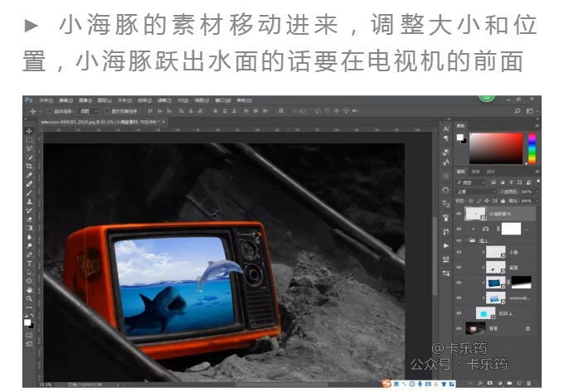Select the Quick Selection tool
Image resolution: width=564 pixels, height=392 pixels.
(x=30, y=157)
